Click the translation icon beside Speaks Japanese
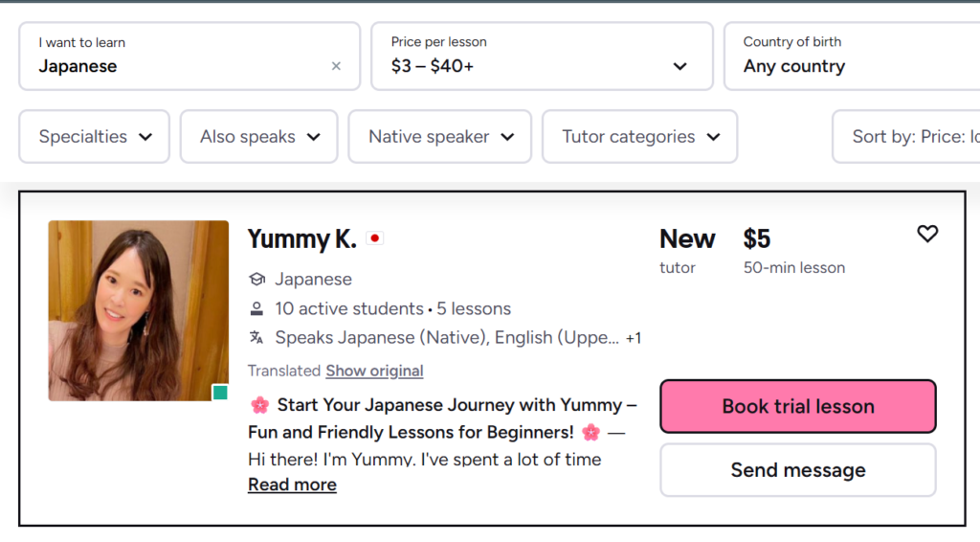 tap(256, 337)
